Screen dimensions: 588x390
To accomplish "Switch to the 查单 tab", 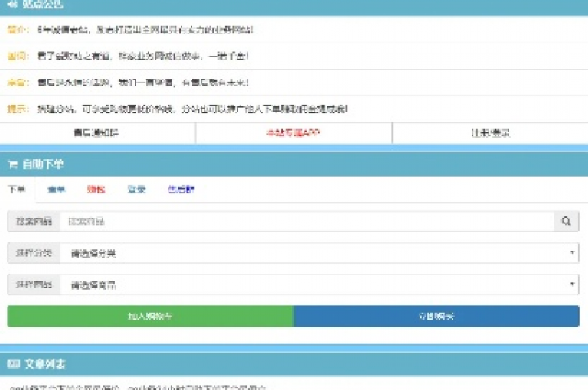I will click(x=56, y=190).
